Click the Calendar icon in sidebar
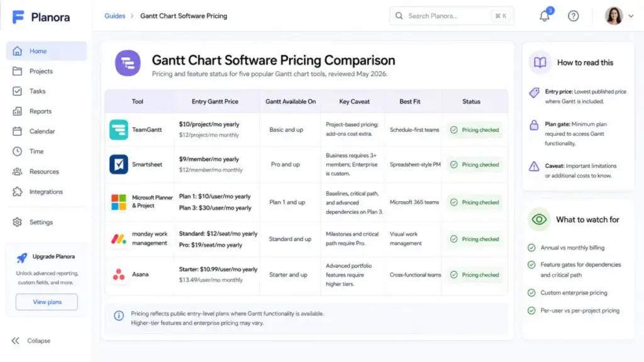 pos(17,131)
